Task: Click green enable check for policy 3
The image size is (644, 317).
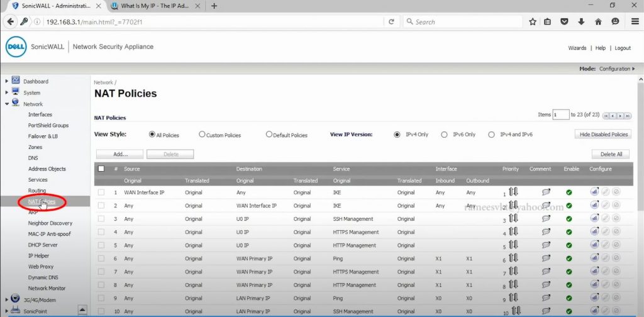Action: click(569, 219)
